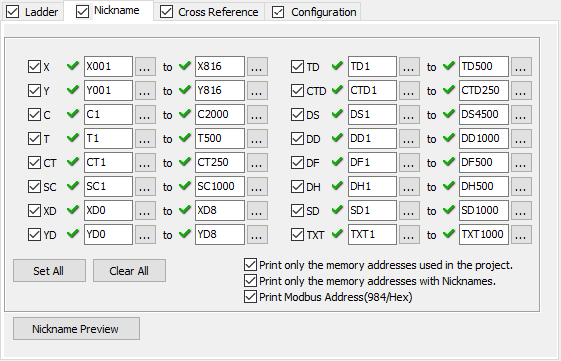Screen dimensions: 561x361
Task: Open address picker beside DS1 field
Action: coord(409,114)
